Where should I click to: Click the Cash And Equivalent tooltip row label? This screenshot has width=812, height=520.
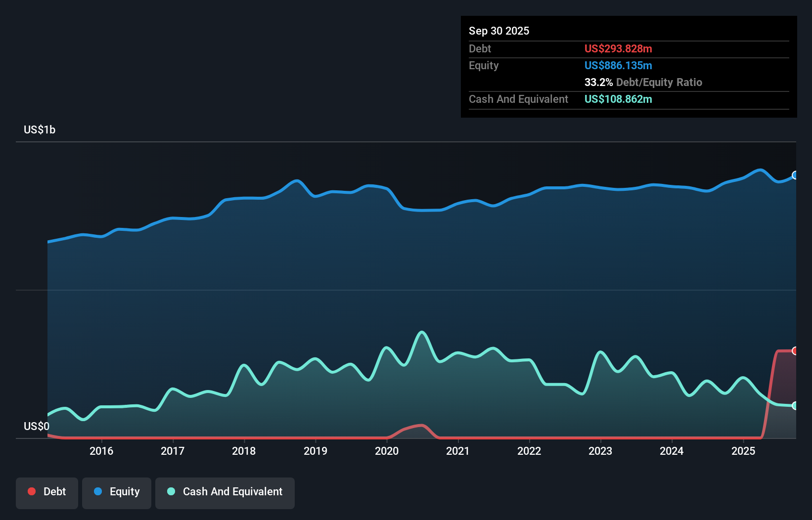click(518, 99)
